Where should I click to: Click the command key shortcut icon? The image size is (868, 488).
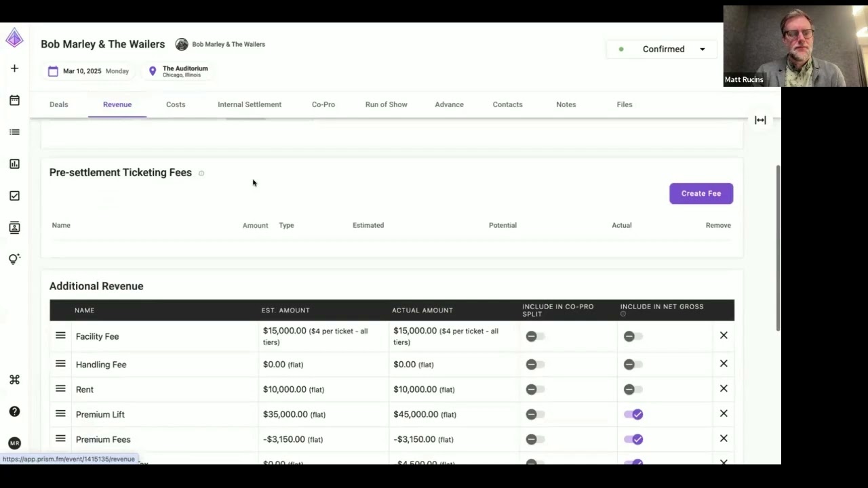(14, 380)
